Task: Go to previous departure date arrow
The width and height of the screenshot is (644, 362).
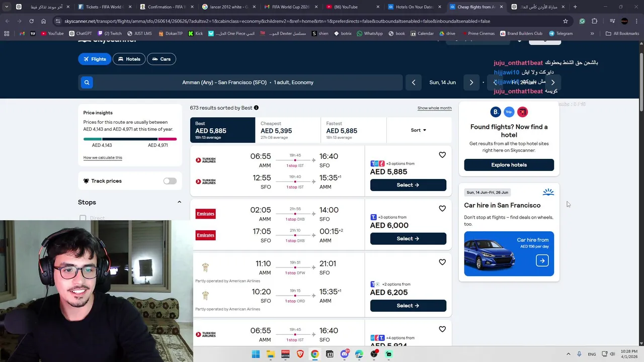Action: pyautogui.click(x=414, y=82)
